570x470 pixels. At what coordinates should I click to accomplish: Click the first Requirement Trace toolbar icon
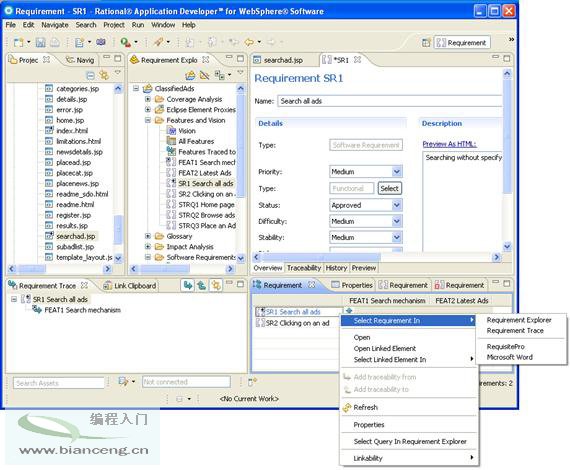point(188,285)
